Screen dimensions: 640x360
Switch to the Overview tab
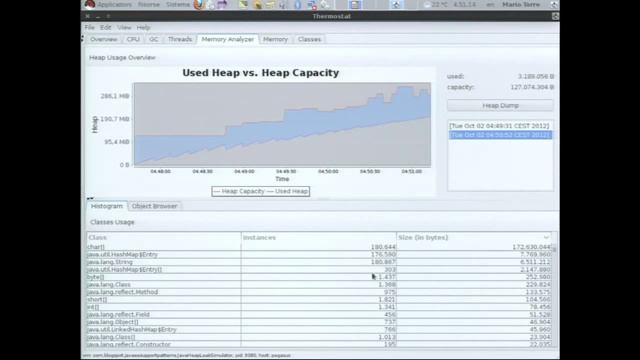click(x=104, y=39)
